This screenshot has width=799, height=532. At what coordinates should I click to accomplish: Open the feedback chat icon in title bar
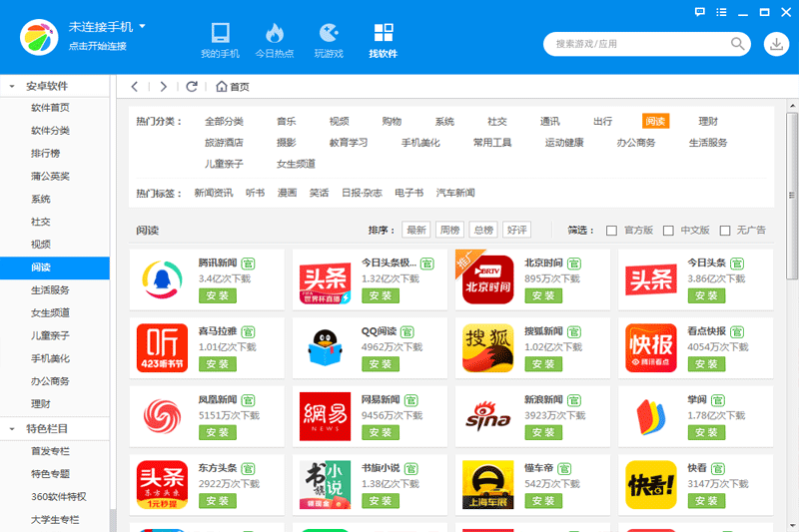[699, 11]
